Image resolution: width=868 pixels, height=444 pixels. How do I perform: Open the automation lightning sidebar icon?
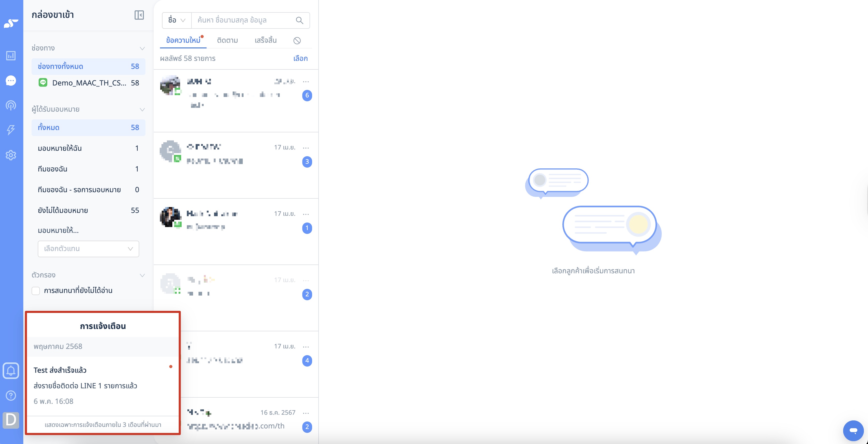[11, 130]
